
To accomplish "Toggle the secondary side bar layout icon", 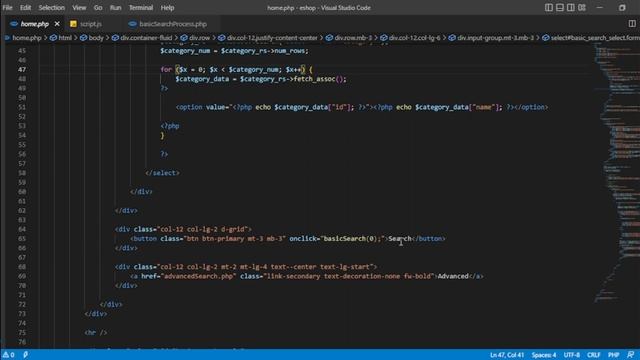I will point(571,7).
